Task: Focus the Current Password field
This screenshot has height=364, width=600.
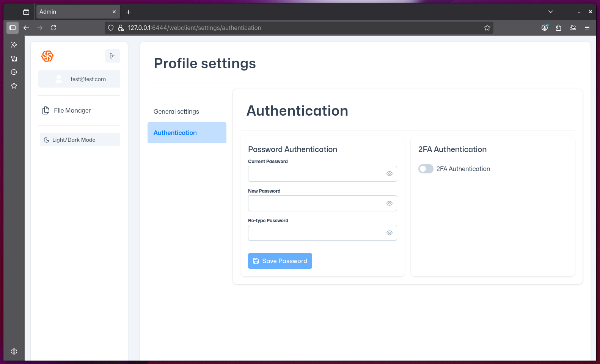Action: coord(322,174)
